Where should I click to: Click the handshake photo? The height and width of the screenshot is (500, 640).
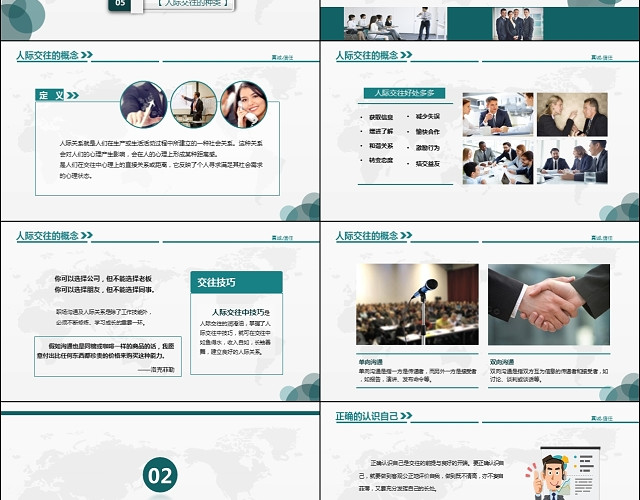click(549, 304)
